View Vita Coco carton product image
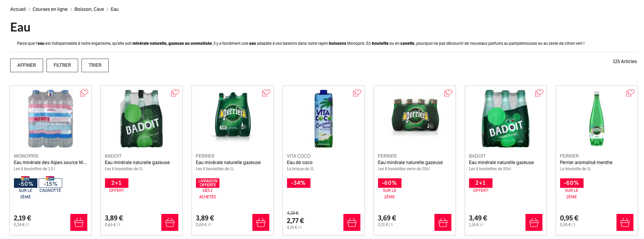This screenshot has width=644, height=239. (x=323, y=119)
